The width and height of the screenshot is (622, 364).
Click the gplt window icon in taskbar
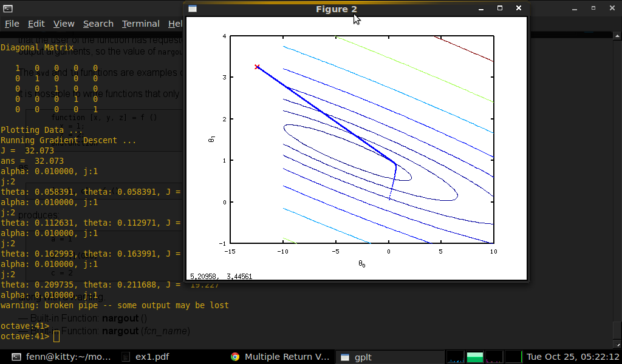[x=345, y=357]
